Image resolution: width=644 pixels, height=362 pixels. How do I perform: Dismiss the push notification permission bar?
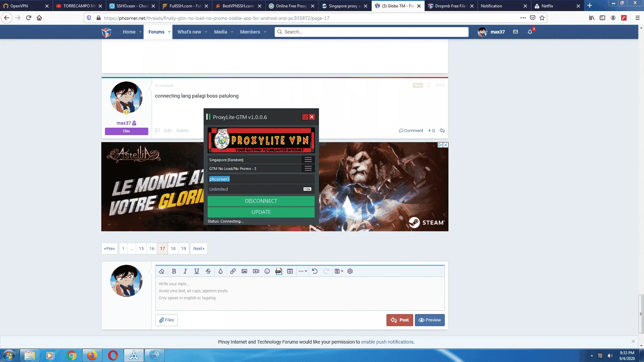[x=633, y=341]
